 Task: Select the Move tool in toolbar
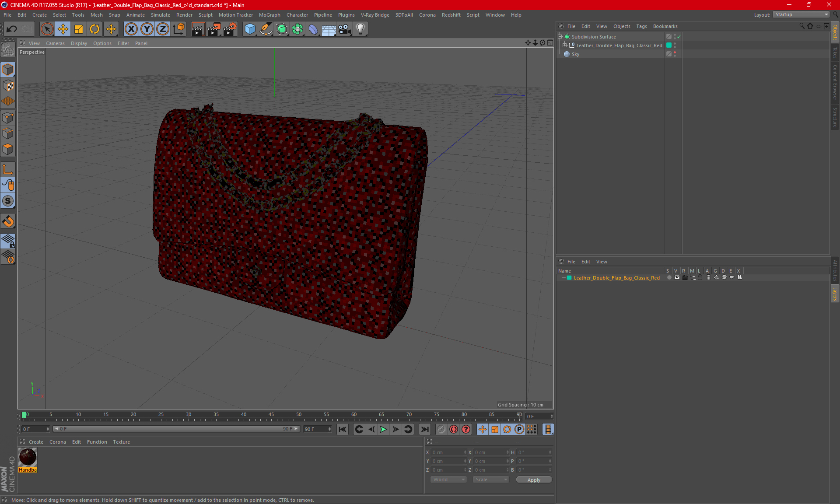coord(63,29)
